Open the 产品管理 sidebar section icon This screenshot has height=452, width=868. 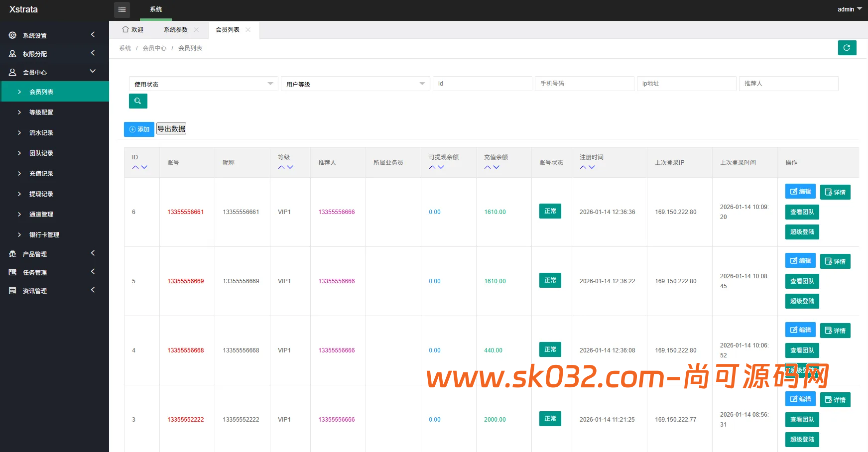(x=12, y=253)
